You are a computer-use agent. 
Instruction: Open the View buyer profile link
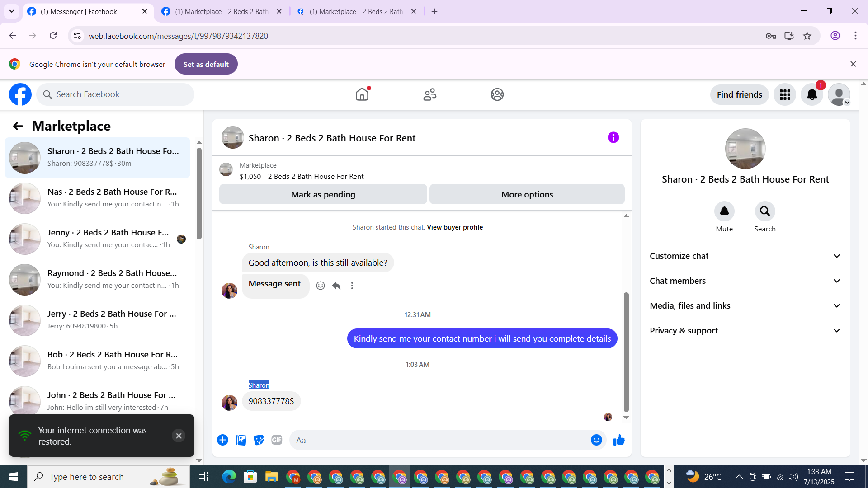[454, 227]
